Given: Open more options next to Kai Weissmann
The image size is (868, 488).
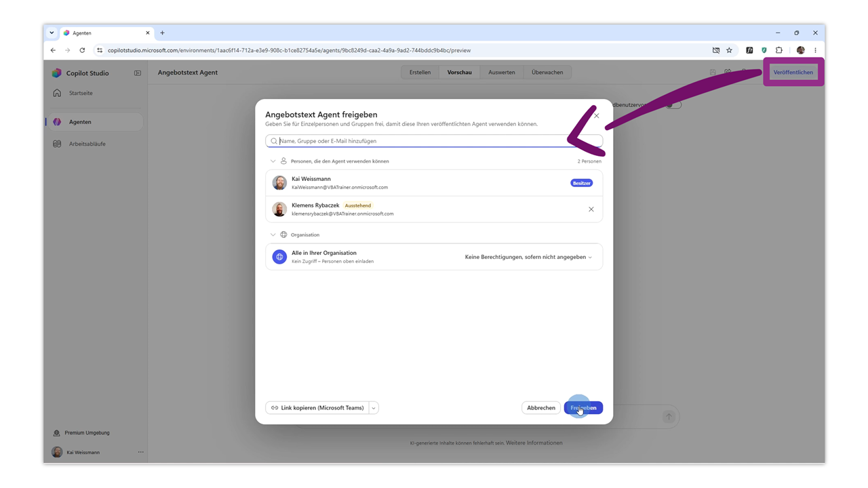Looking at the screenshot, I should point(141,452).
